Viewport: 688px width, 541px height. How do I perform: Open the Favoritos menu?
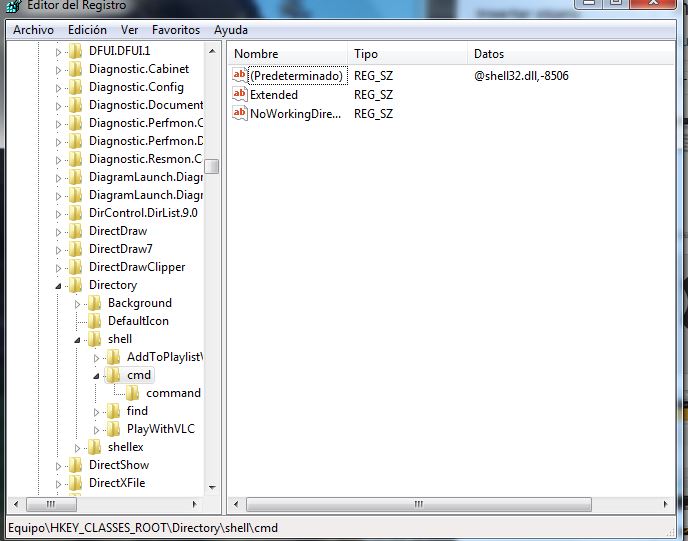(176, 30)
